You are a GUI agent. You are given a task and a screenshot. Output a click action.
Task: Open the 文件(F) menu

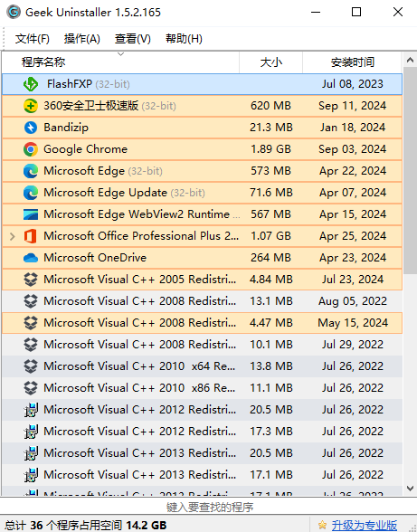pos(33,39)
